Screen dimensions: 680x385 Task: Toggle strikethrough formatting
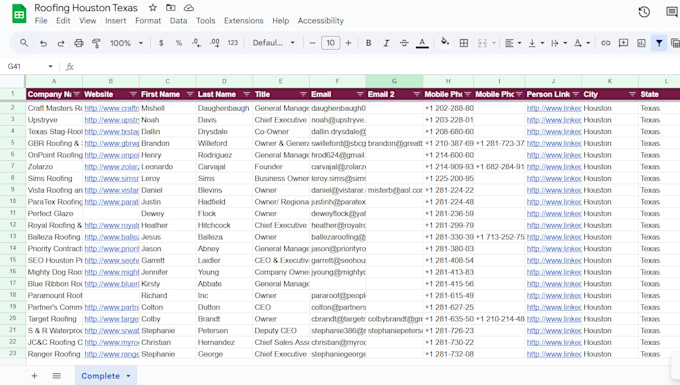pyautogui.click(x=404, y=43)
